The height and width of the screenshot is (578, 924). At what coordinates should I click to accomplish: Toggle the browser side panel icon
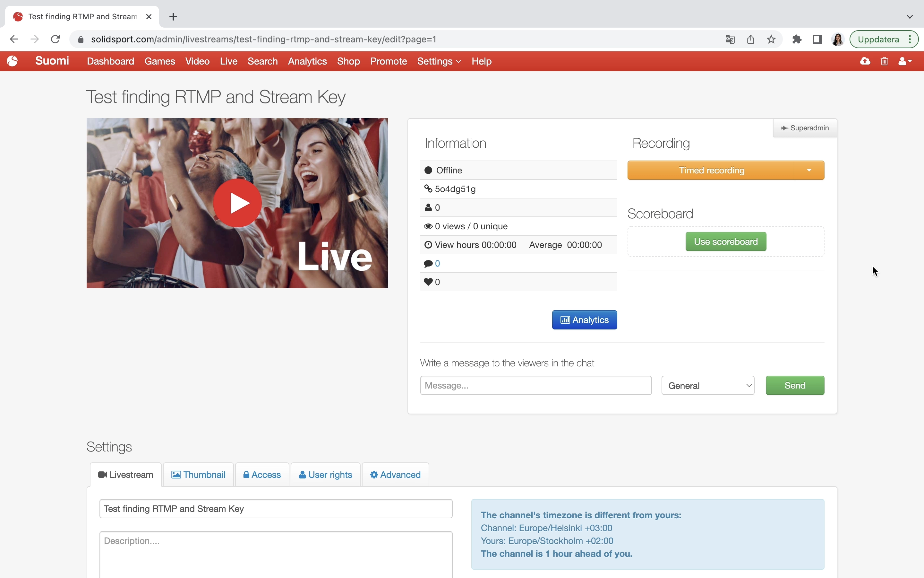[817, 39]
